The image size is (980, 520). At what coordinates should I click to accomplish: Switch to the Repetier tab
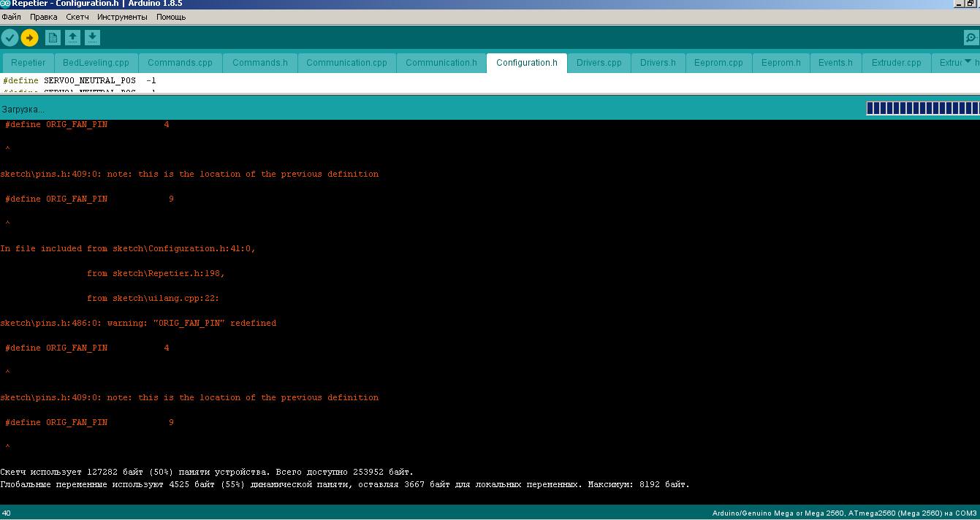[x=29, y=63]
